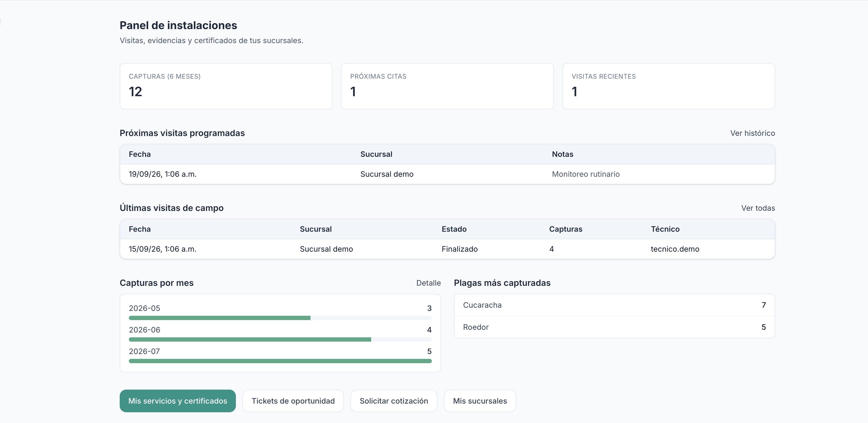Click Sucursal demo in scheduled visits table
This screenshot has height=423, width=868.
point(387,174)
